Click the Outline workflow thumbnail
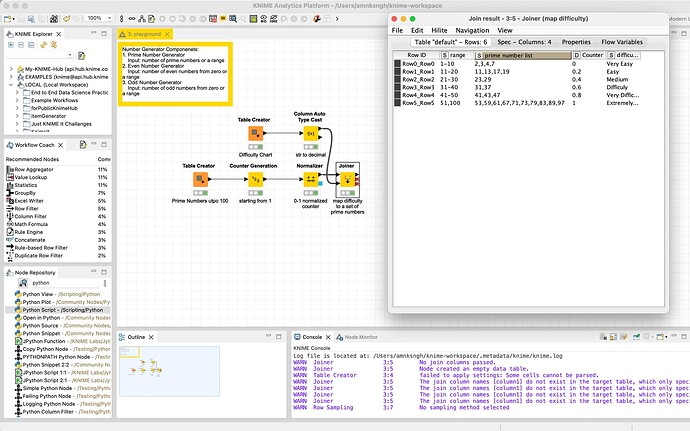The width and height of the screenshot is (690, 431). point(169,371)
